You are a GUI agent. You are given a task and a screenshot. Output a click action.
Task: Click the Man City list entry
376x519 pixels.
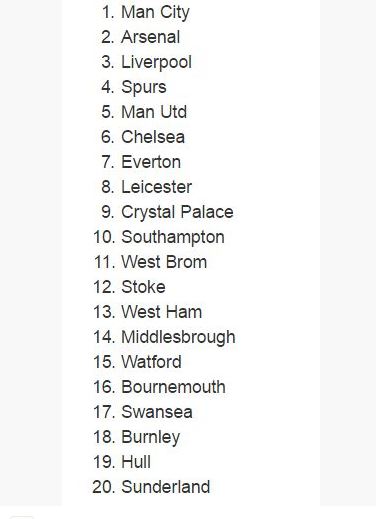pos(155,13)
